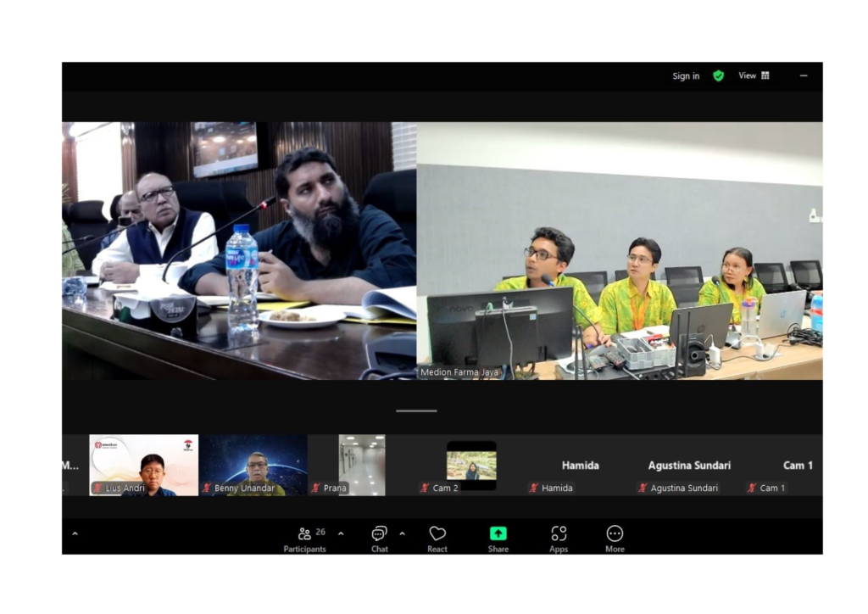The image size is (868, 614).
Task: Click muted mic icon on Hamida
Action: pos(535,488)
